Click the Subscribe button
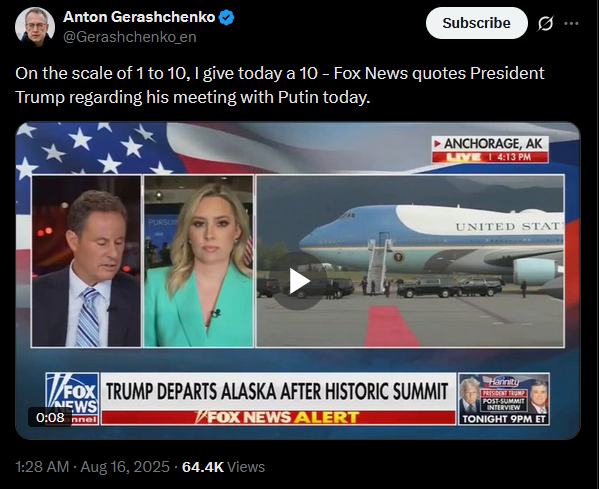Image resolution: width=599 pixels, height=489 pixels. point(476,23)
